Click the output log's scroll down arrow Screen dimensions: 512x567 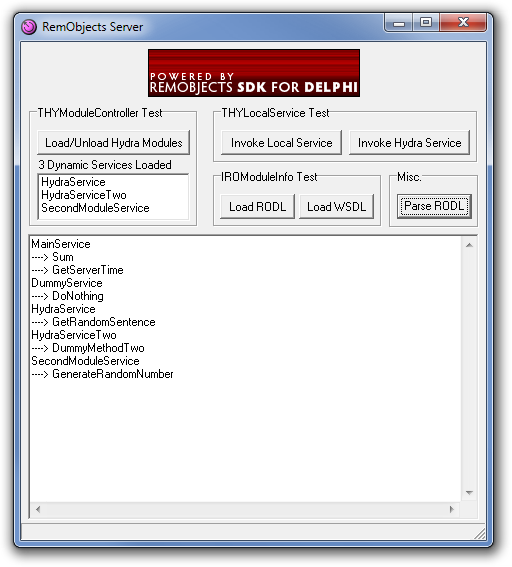point(469,493)
